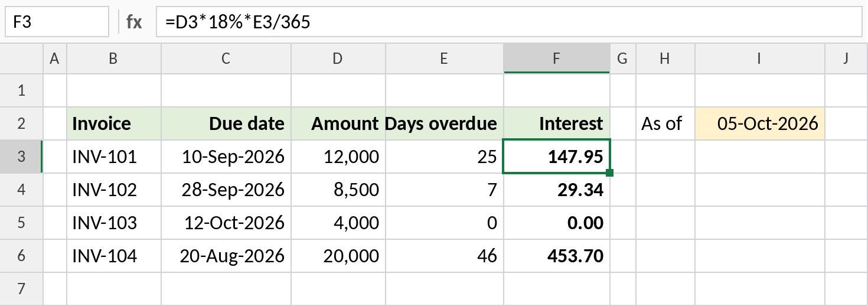Select column A header
868x306 pixels.
click(55, 58)
